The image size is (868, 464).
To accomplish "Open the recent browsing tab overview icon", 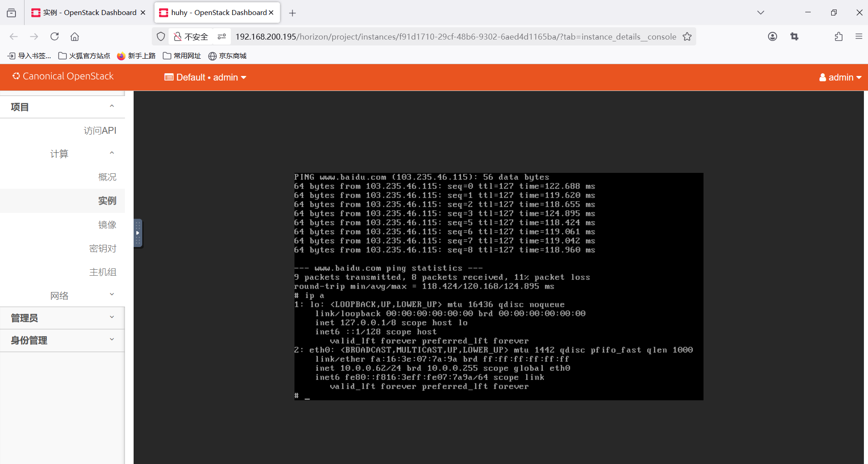I will tap(11, 13).
